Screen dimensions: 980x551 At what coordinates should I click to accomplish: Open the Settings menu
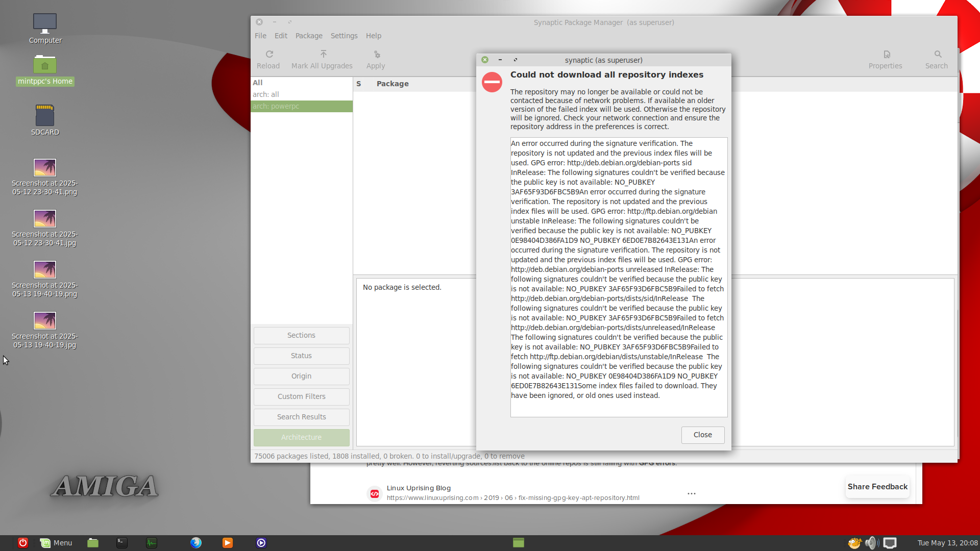tap(344, 36)
